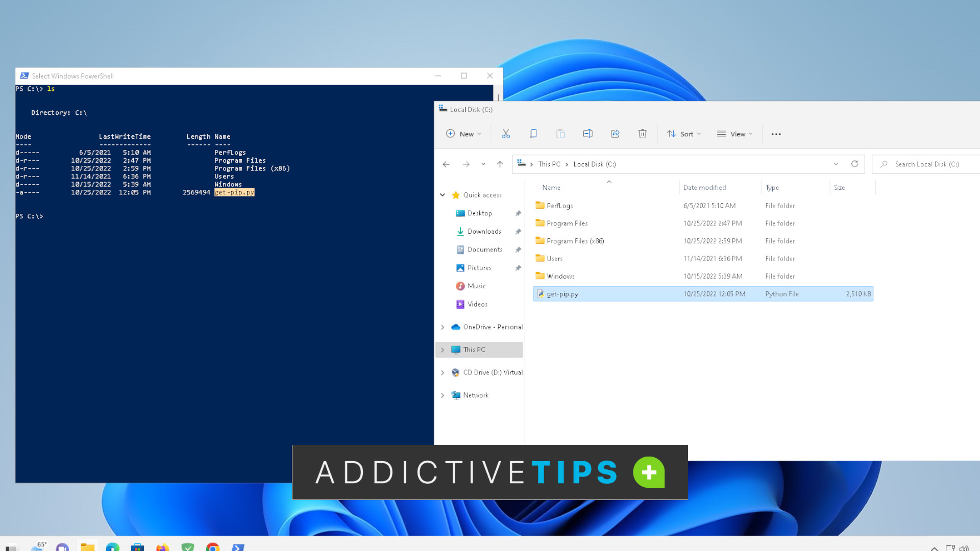Viewport: 980px width, 551px height.
Task: Click inside the Search Local Disk field
Action: 924,164
